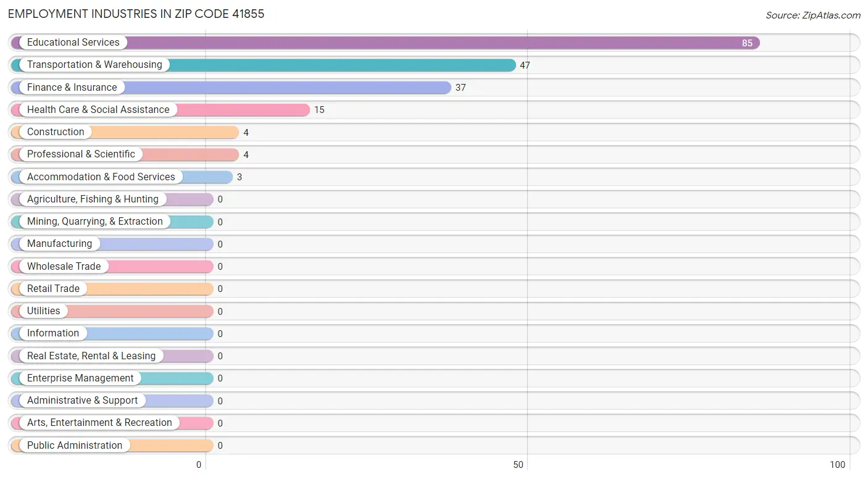Click the value 37 beside Finance bar
This screenshot has width=868, height=479.
[461, 88]
